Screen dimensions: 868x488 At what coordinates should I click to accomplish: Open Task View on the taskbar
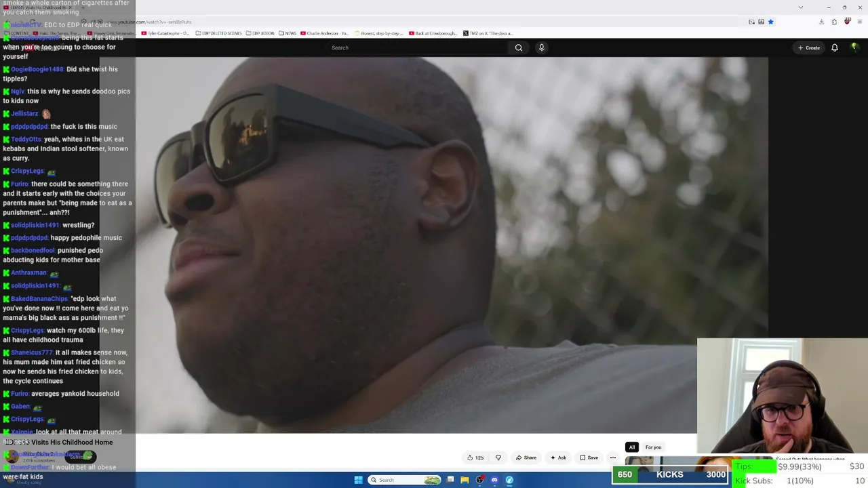point(450,480)
